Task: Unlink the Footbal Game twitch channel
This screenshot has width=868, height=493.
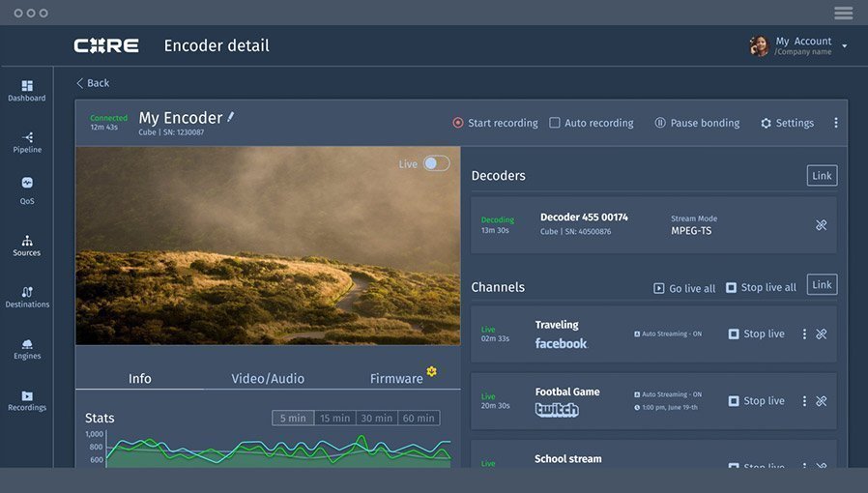Action: click(x=821, y=400)
